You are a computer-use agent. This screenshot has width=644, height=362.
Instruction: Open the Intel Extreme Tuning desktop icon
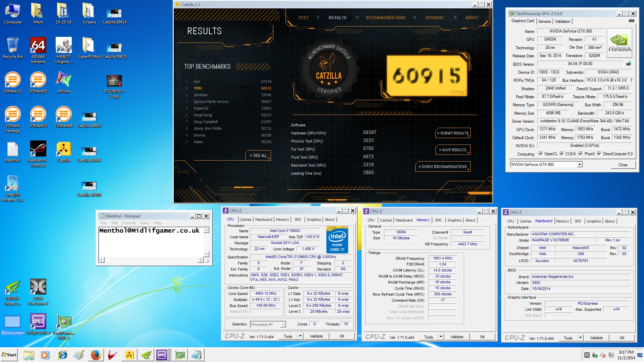12,188
